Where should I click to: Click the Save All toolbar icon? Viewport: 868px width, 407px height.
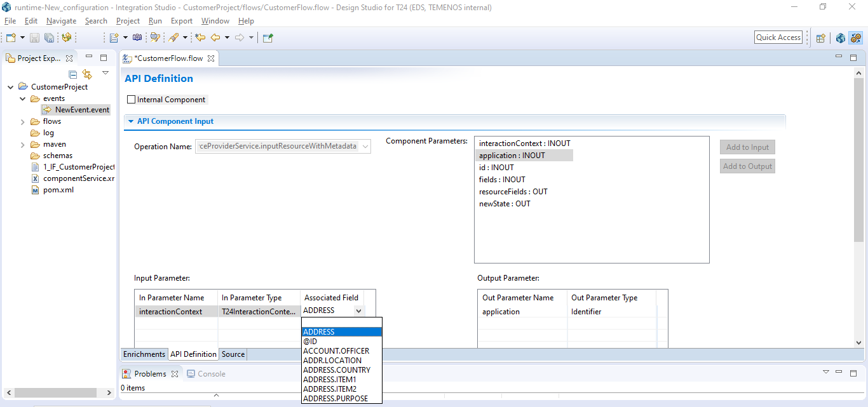point(49,38)
